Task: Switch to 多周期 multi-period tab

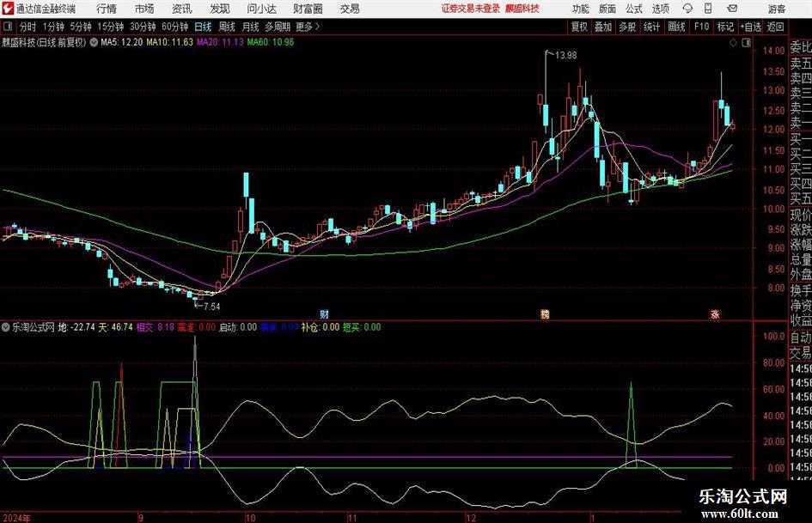Action: pyautogui.click(x=278, y=27)
